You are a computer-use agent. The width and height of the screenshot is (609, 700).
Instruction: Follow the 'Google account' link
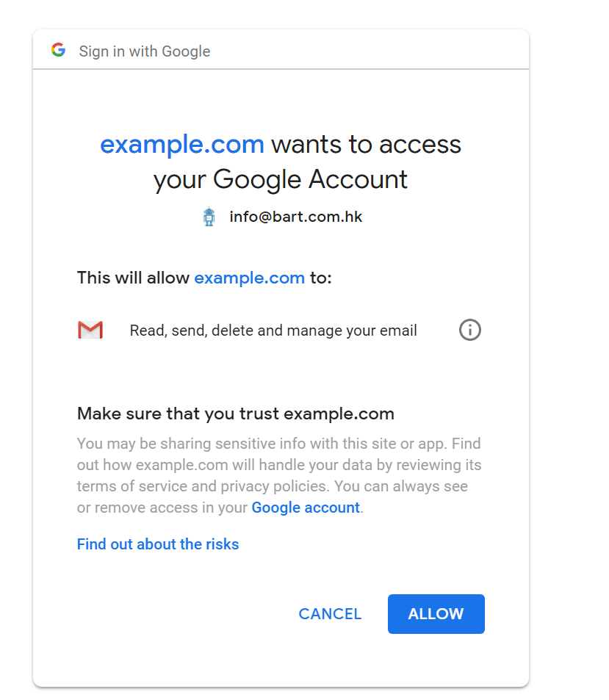point(306,508)
